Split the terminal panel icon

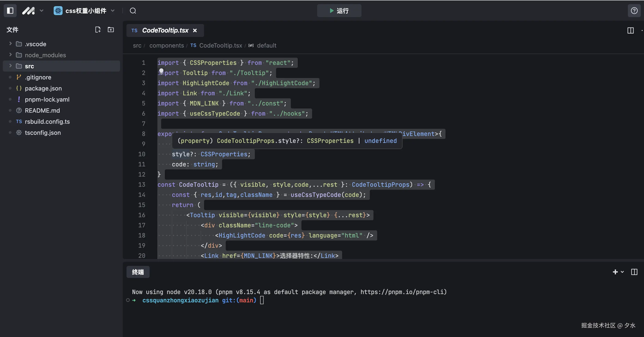(634, 272)
